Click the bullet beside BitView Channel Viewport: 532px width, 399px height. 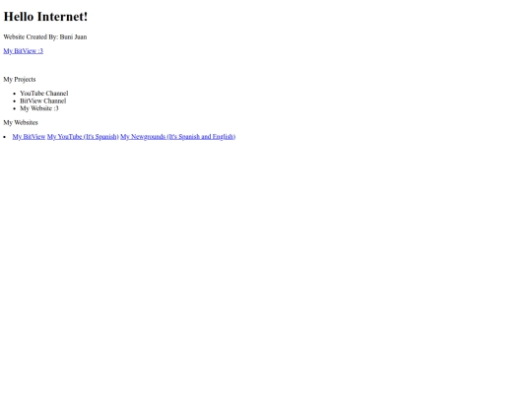[14, 101]
